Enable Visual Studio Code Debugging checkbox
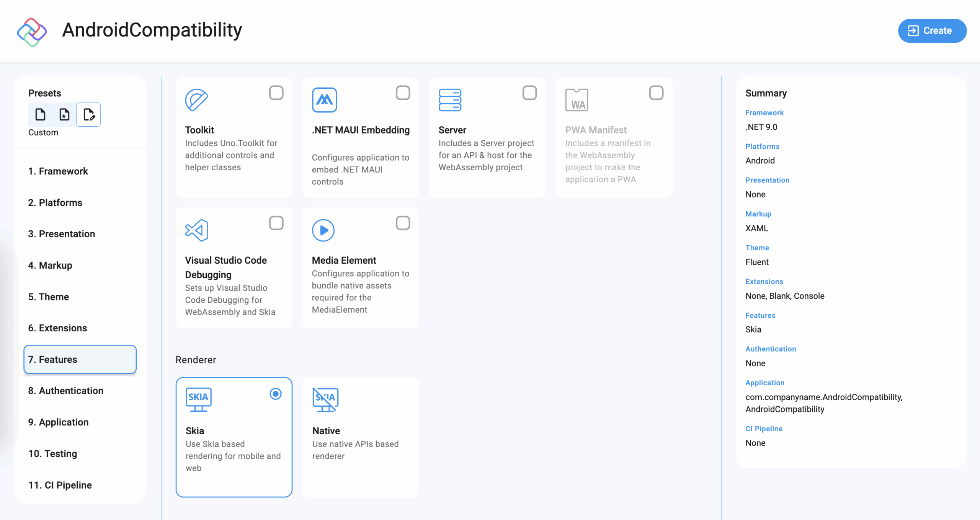Viewport: 980px width, 520px height. 276,223
